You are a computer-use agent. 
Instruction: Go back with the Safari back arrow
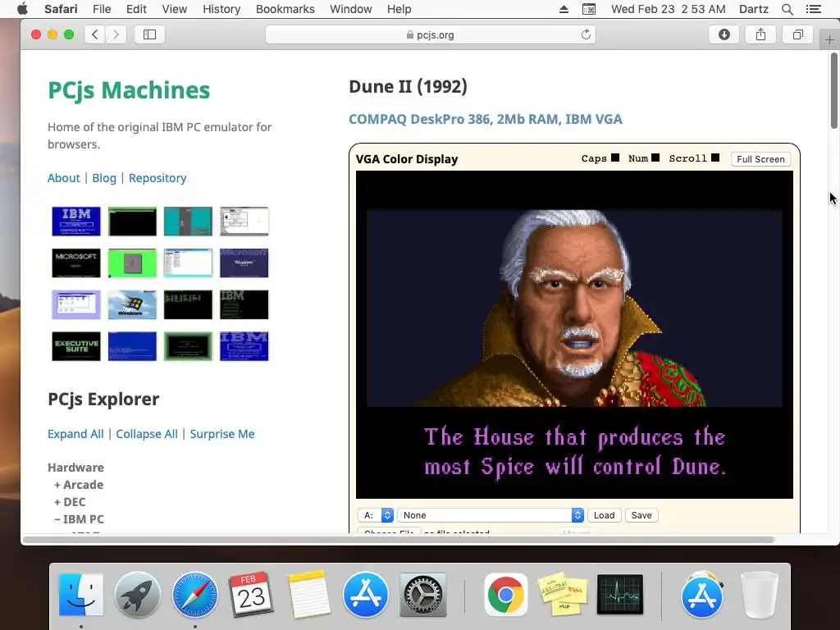pyautogui.click(x=95, y=34)
